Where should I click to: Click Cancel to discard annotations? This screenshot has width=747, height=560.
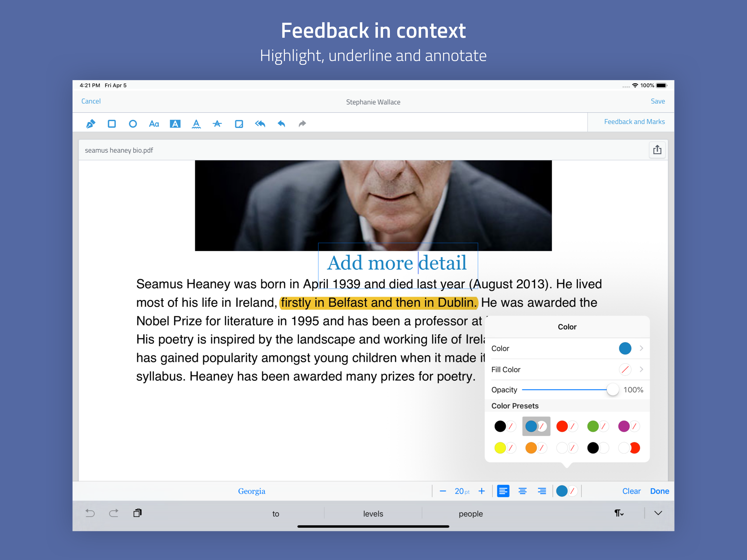click(x=91, y=101)
